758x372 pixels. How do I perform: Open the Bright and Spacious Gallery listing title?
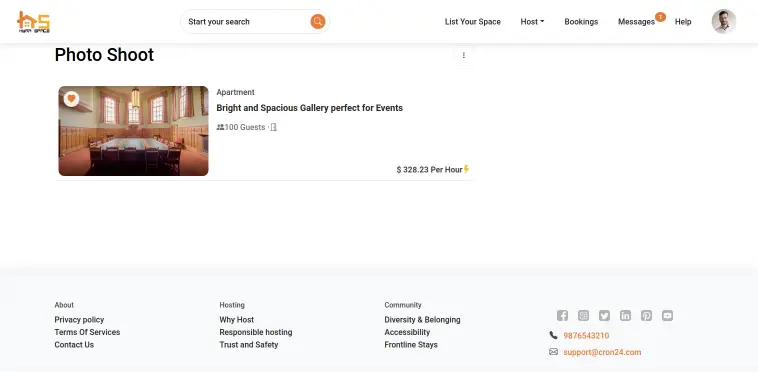(309, 108)
